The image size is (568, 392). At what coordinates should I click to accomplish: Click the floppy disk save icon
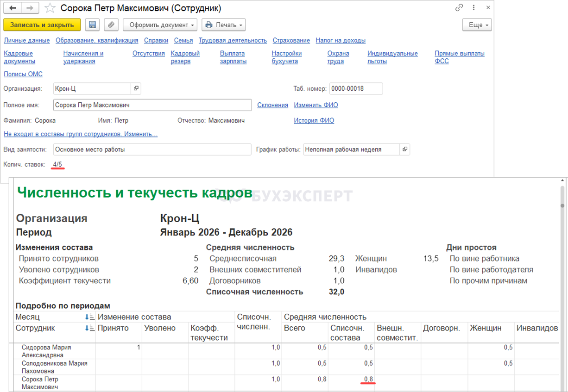coord(92,25)
